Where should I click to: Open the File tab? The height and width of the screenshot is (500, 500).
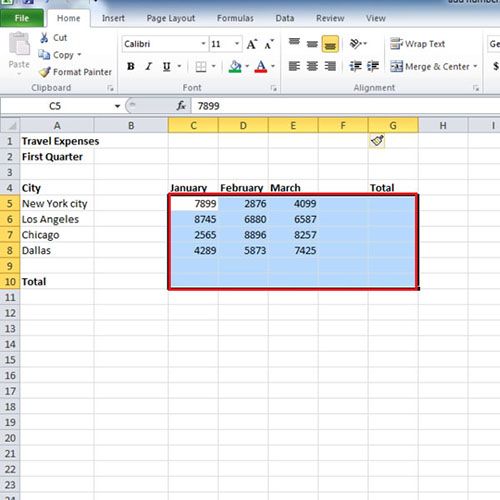tap(22, 18)
